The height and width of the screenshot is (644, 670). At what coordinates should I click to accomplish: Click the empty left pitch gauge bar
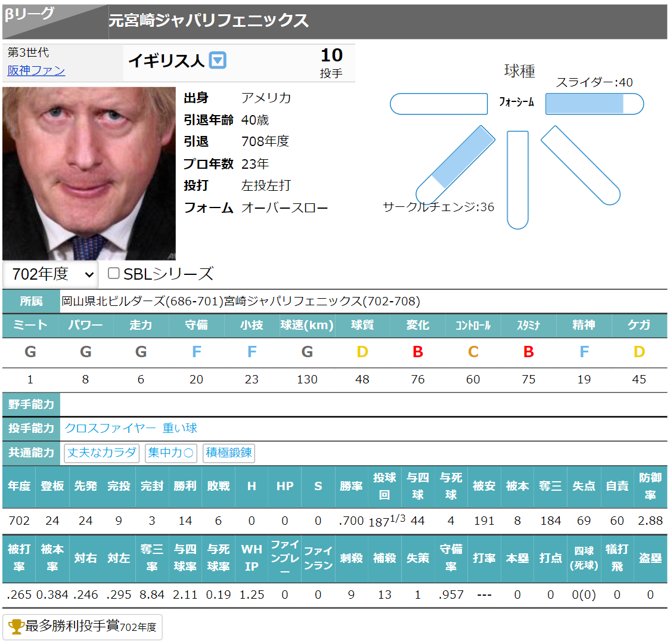coord(439,104)
